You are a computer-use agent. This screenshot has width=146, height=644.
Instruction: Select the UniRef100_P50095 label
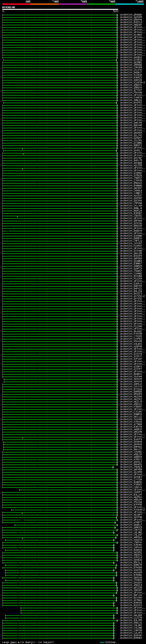pos(131,342)
